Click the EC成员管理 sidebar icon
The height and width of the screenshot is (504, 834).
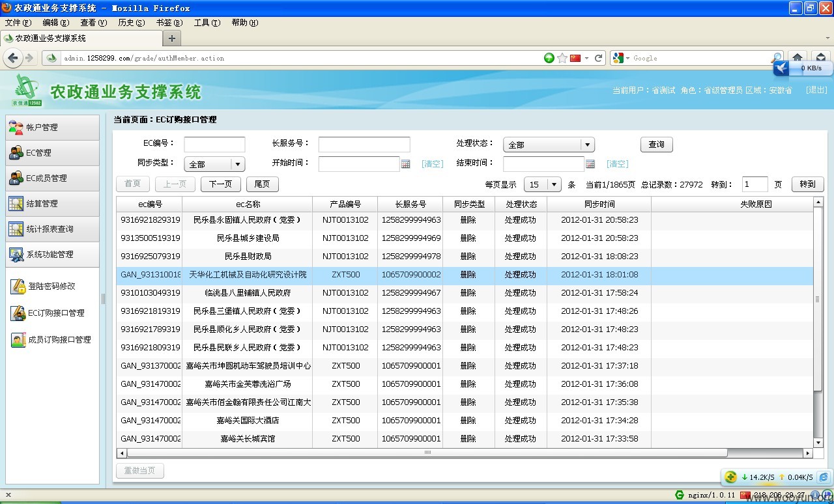click(x=16, y=178)
